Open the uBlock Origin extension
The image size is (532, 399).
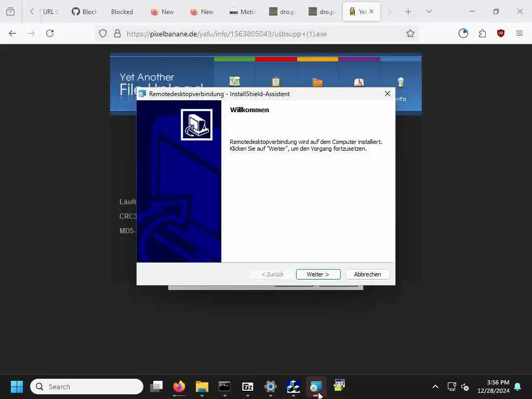pyautogui.click(x=501, y=33)
